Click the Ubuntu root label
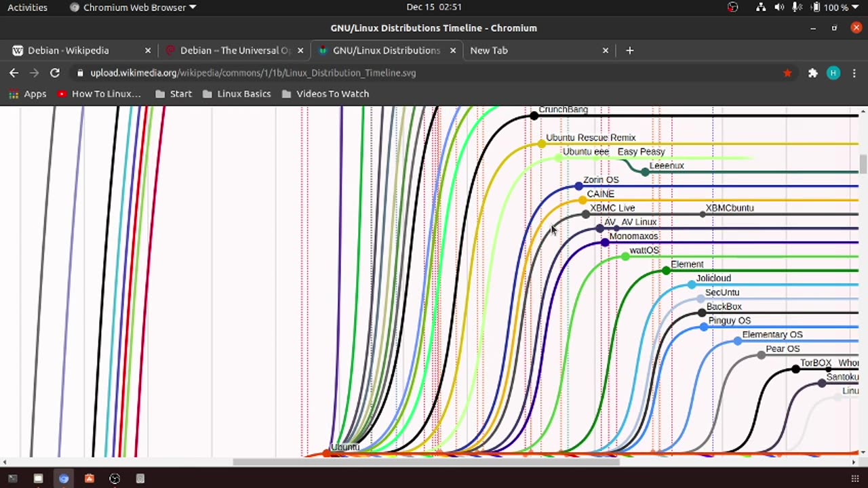The height and width of the screenshot is (488, 868). (x=345, y=447)
